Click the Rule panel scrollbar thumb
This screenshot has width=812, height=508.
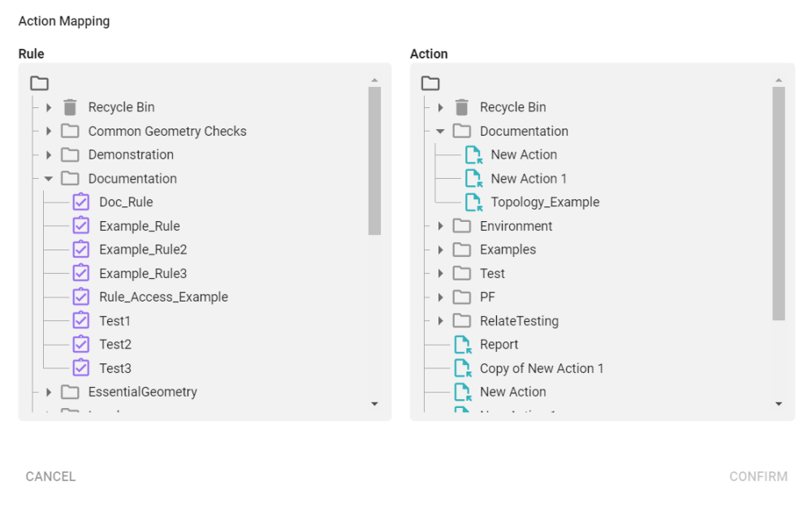tap(374, 160)
